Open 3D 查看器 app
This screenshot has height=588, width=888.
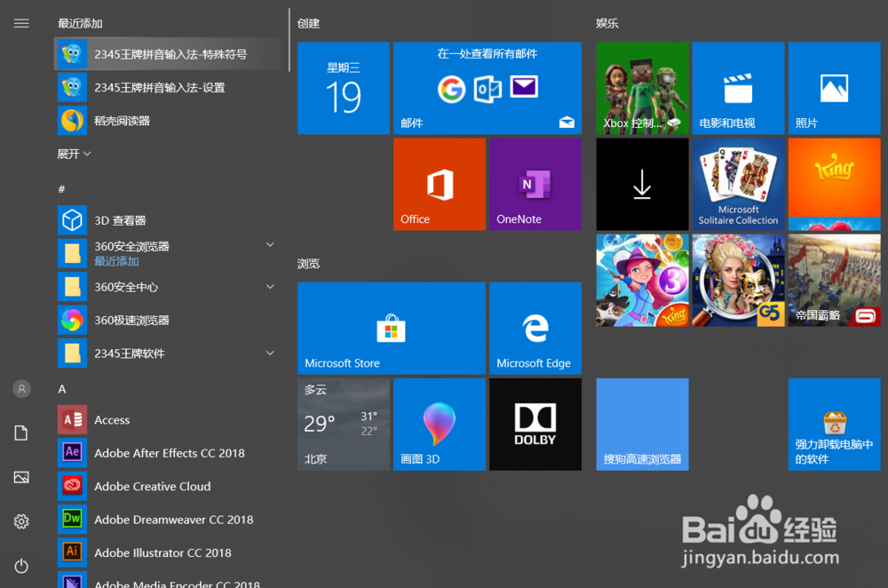click(167, 220)
